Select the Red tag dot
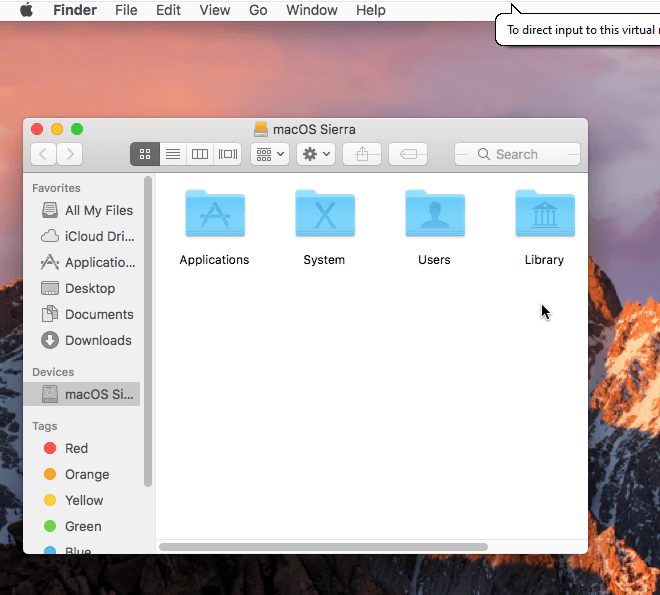The width and height of the screenshot is (660, 595). point(50,448)
